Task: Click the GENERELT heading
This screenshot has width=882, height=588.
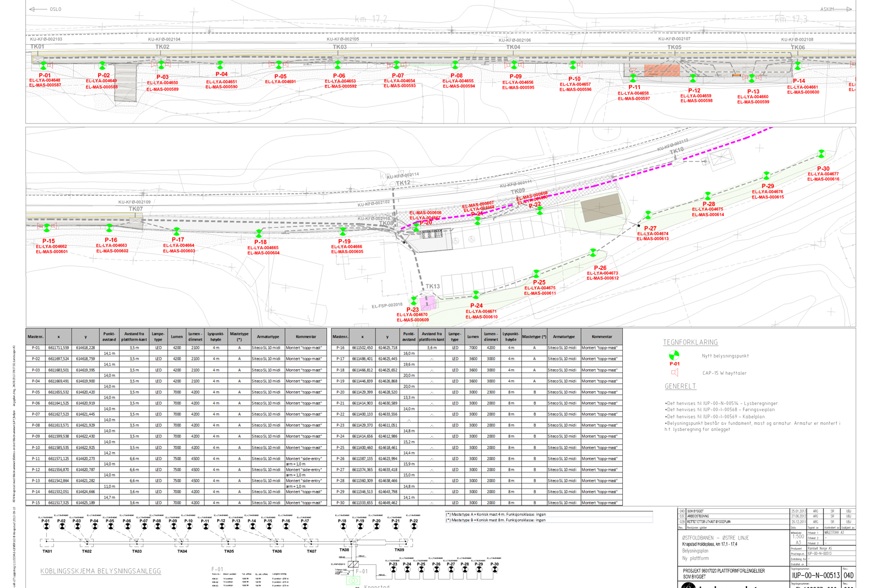Action: (680, 386)
